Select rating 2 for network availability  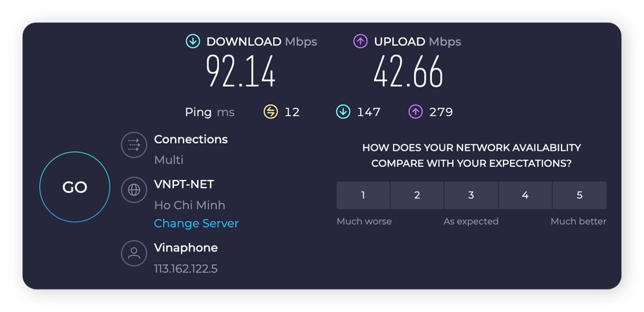coord(417,195)
